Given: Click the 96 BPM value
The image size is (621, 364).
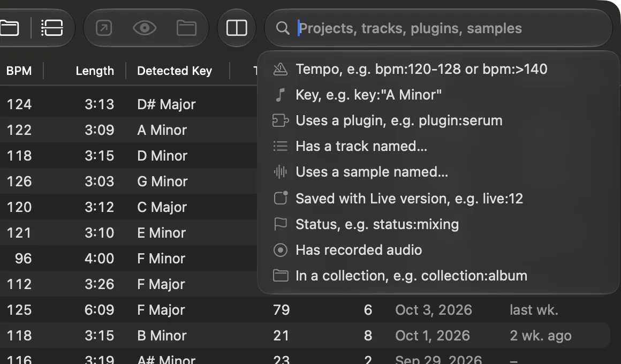Looking at the screenshot, I should [x=23, y=259].
